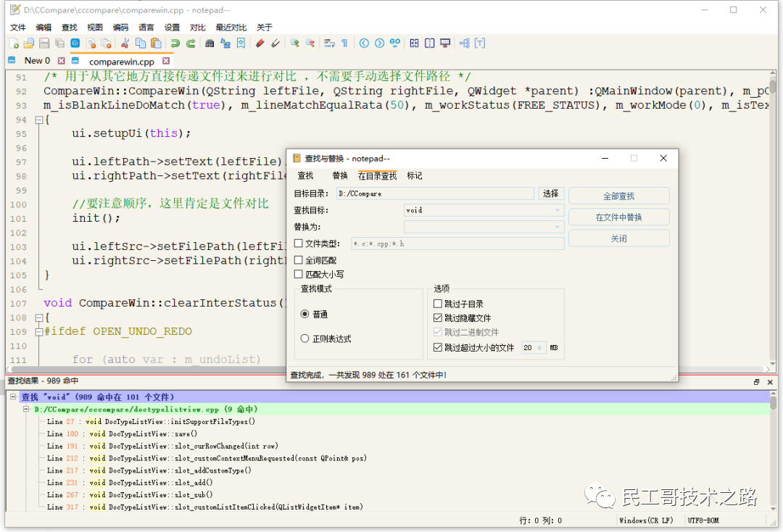Viewport: 783px width, 532px height.
Task: Click the Cut (scissors) toolbar icon
Action: [x=124, y=43]
